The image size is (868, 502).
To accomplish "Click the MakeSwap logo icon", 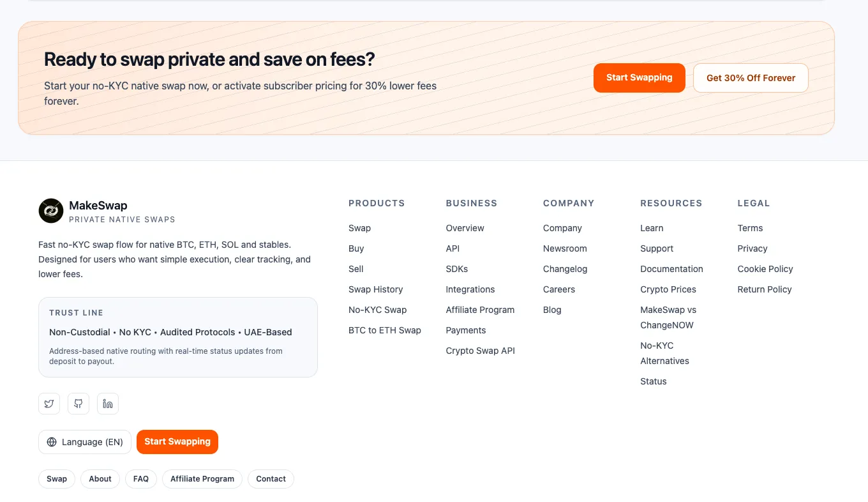I will coord(51,211).
